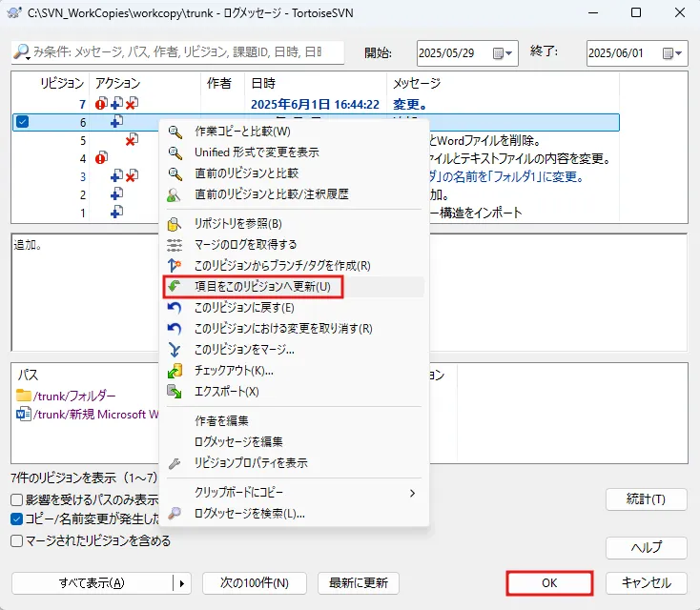
Task: Open 統計(T) statistics button
Action: [646, 499]
